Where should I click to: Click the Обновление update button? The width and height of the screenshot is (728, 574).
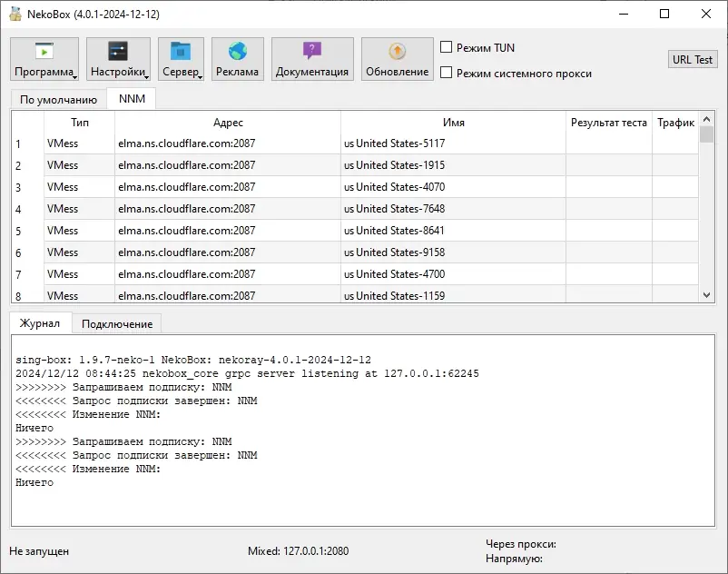(397, 59)
